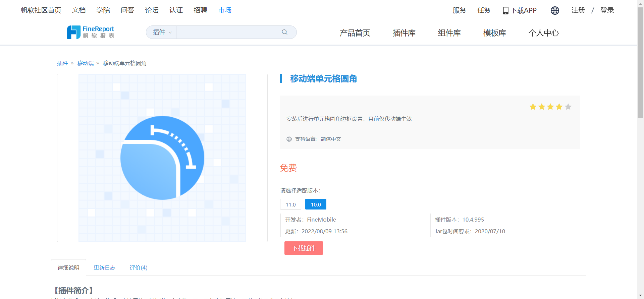Click the globe language icon
The image size is (644, 299).
tap(555, 11)
